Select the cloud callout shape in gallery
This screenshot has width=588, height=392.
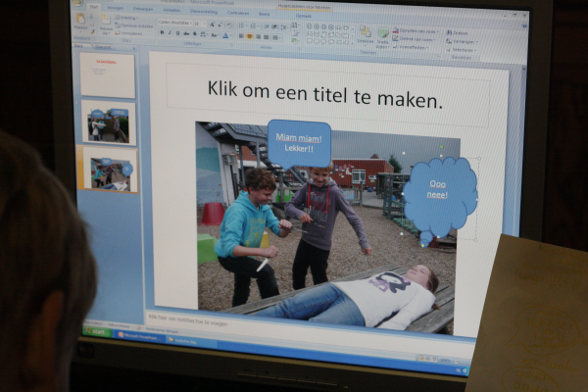331,41
